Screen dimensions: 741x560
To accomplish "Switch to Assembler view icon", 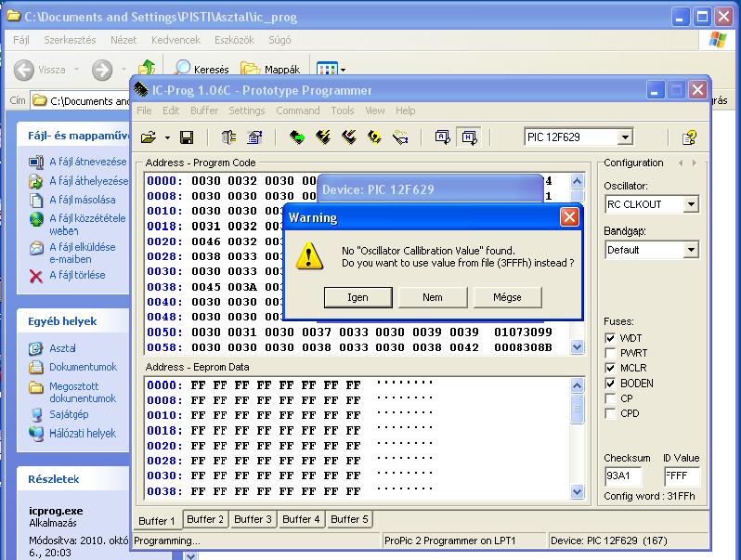I will tap(442, 137).
